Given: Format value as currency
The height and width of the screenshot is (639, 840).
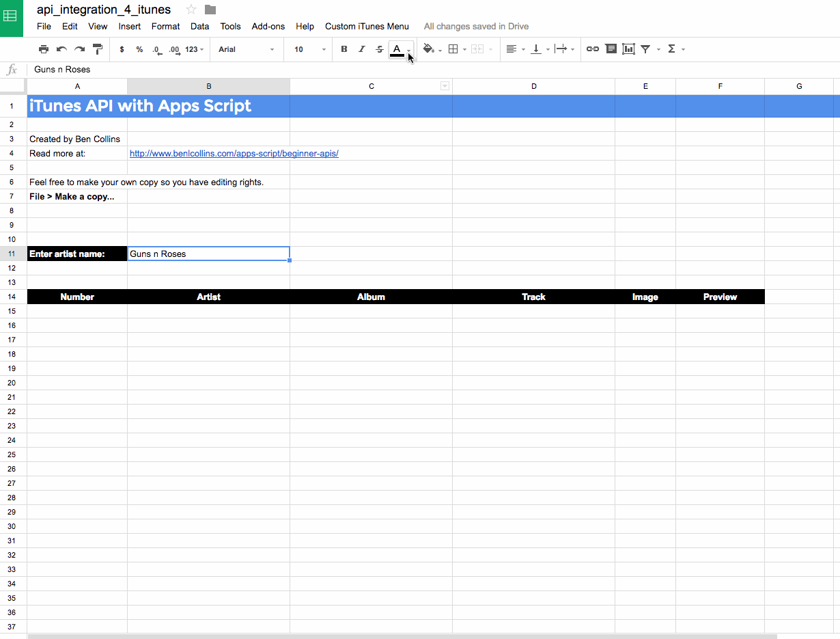Looking at the screenshot, I should click(122, 49).
